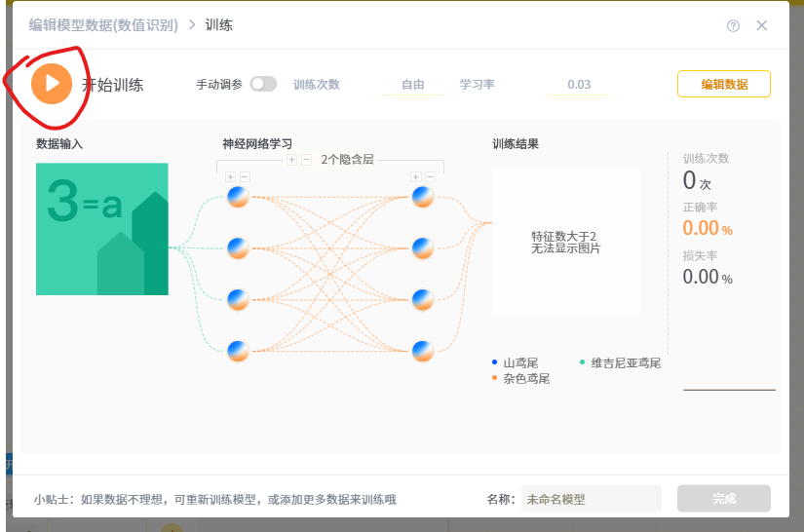Image resolution: width=804 pixels, height=532 pixels.
Task: Add a hidden layer with plus icon beside 2个隐含层
Action: (x=291, y=160)
